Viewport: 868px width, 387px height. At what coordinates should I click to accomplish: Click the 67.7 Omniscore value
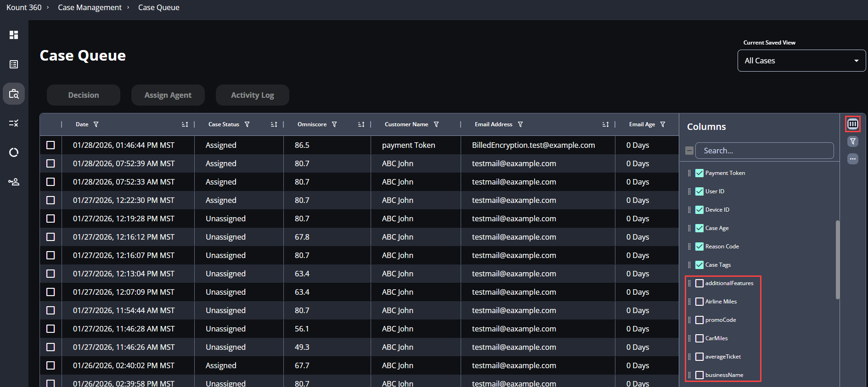tap(302, 365)
